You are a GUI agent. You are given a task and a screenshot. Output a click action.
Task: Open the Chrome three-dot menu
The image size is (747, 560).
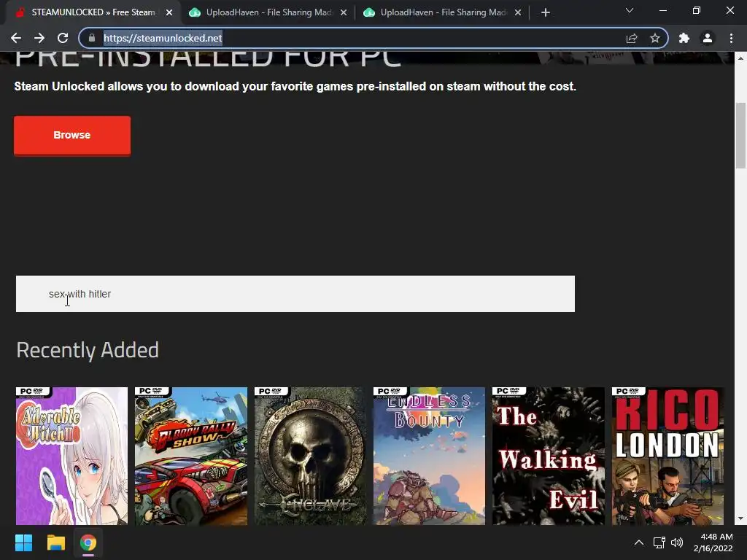(x=731, y=38)
